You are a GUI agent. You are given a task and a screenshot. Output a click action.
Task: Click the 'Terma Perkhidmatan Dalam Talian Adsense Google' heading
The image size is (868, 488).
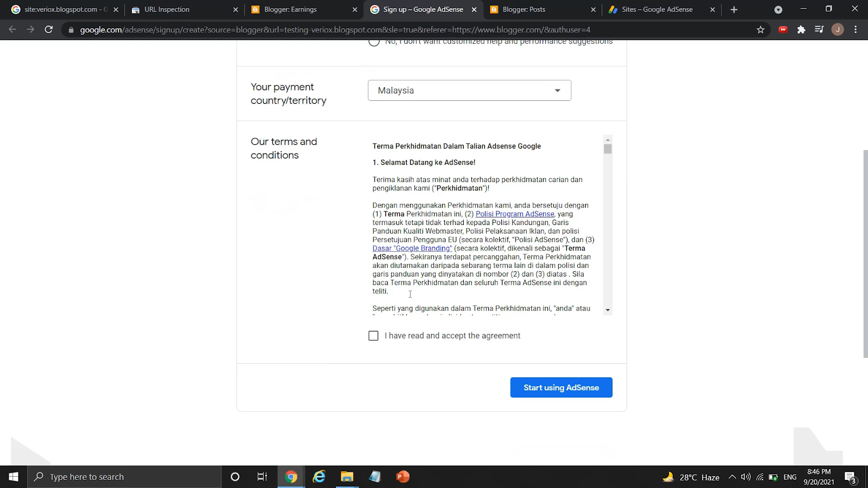[x=457, y=146]
